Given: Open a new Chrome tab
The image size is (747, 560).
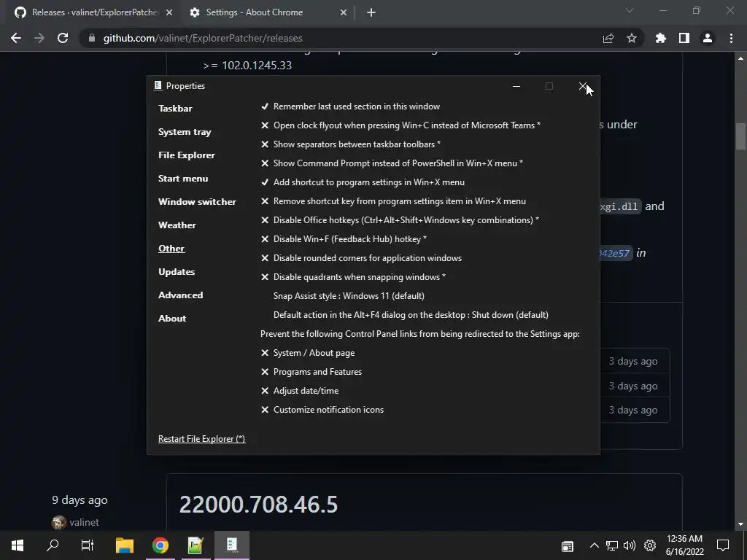Looking at the screenshot, I should point(371,13).
